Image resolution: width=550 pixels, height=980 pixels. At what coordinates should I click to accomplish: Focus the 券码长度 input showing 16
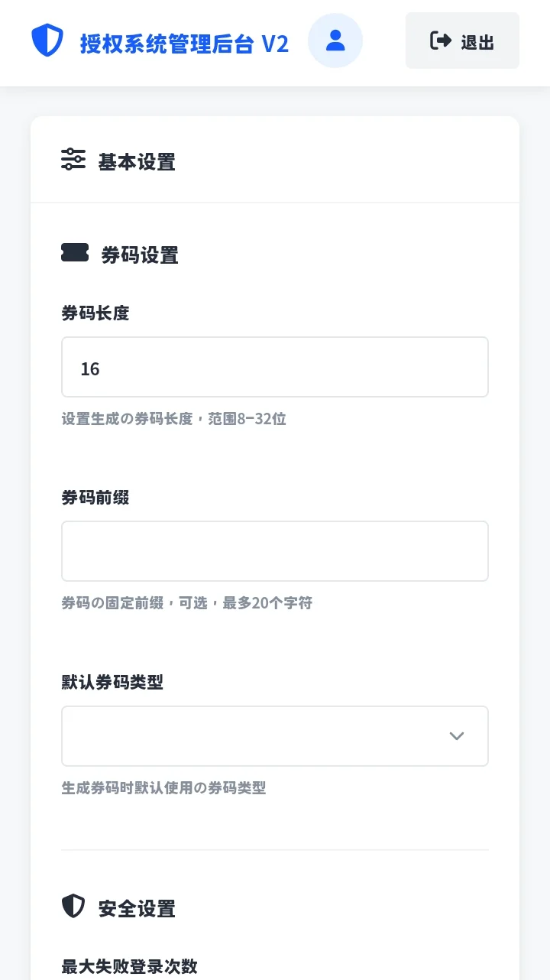275,367
